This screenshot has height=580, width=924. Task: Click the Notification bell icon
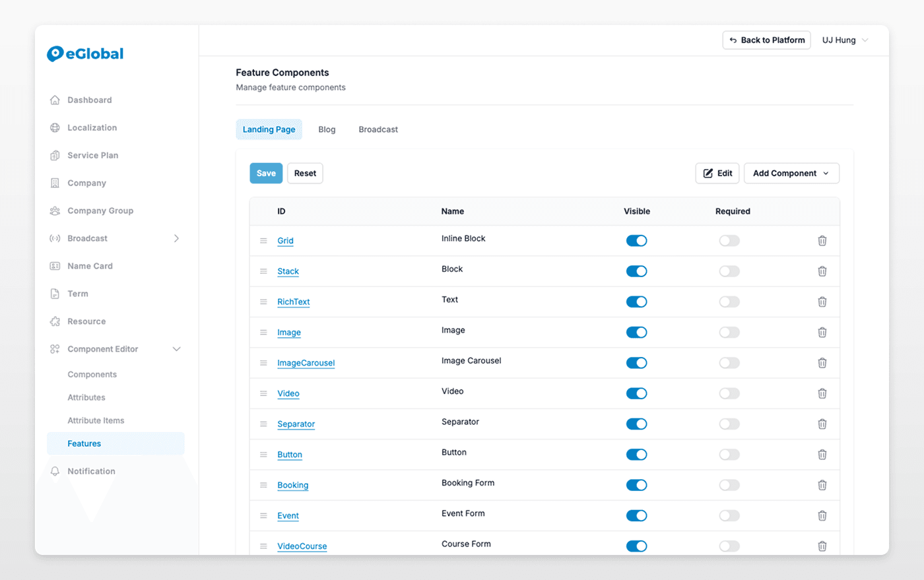[55, 471]
